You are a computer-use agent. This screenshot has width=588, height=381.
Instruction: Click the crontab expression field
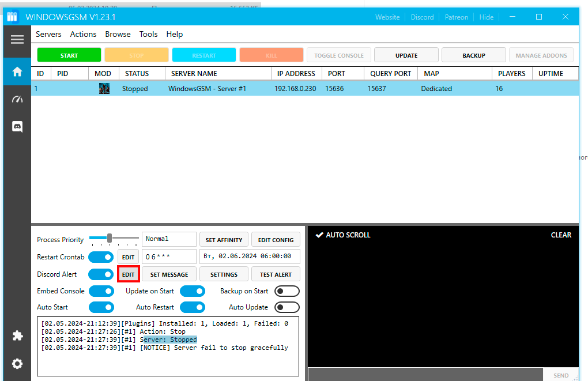click(x=169, y=257)
